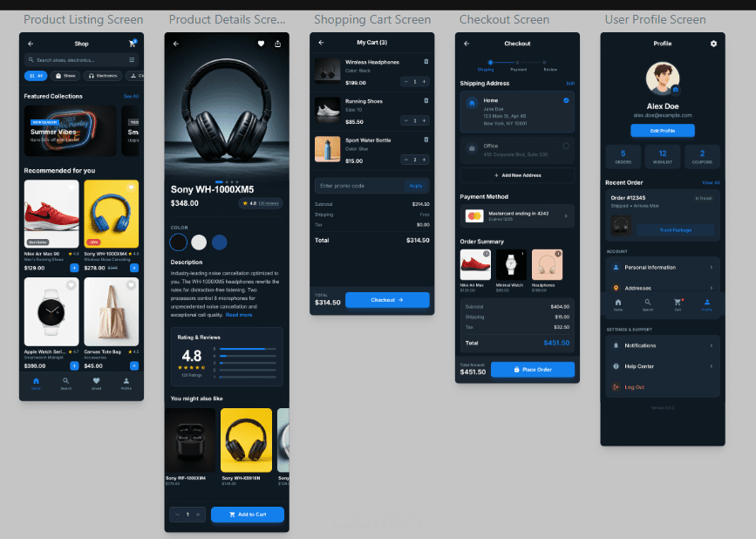Viewport: 756px width, 539px height.
Task: Click the Enter promo code field
Action: (359, 186)
